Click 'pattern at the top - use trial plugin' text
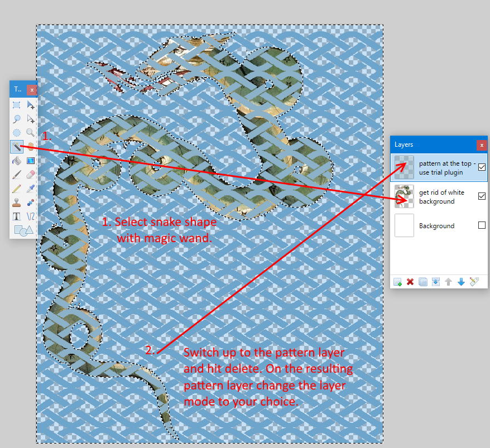The width and height of the screenshot is (490, 448). pos(447,168)
